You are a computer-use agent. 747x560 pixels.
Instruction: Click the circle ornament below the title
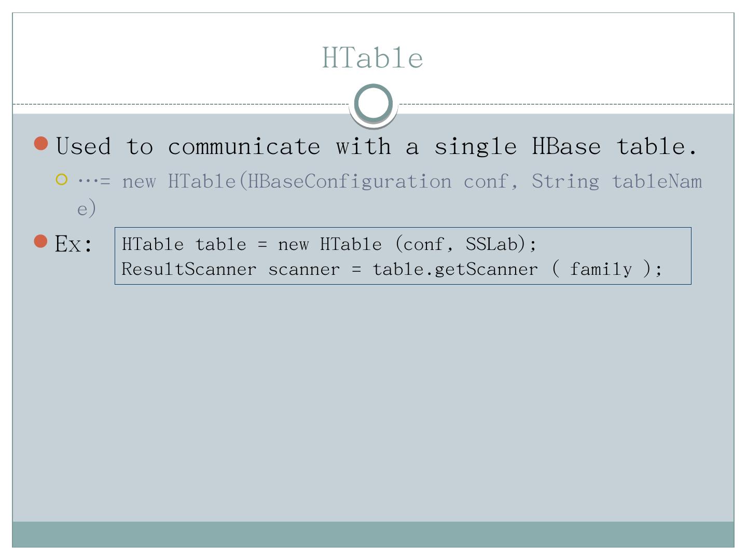(374, 103)
